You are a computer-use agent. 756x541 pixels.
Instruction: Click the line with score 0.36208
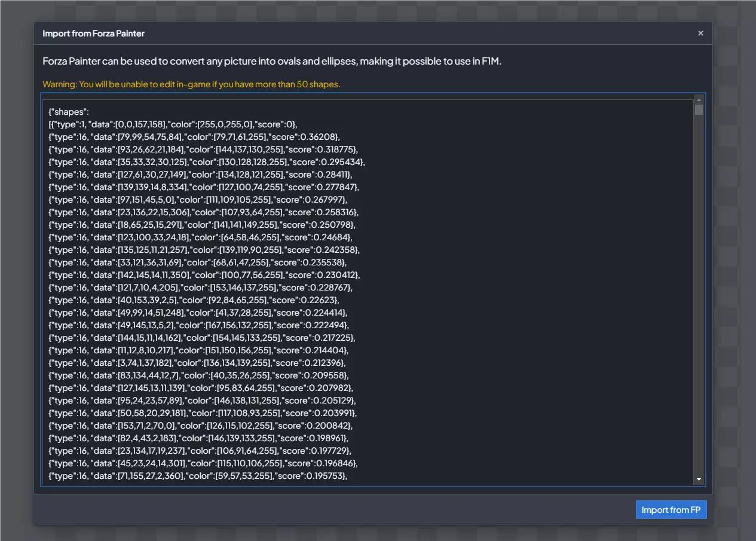194,137
